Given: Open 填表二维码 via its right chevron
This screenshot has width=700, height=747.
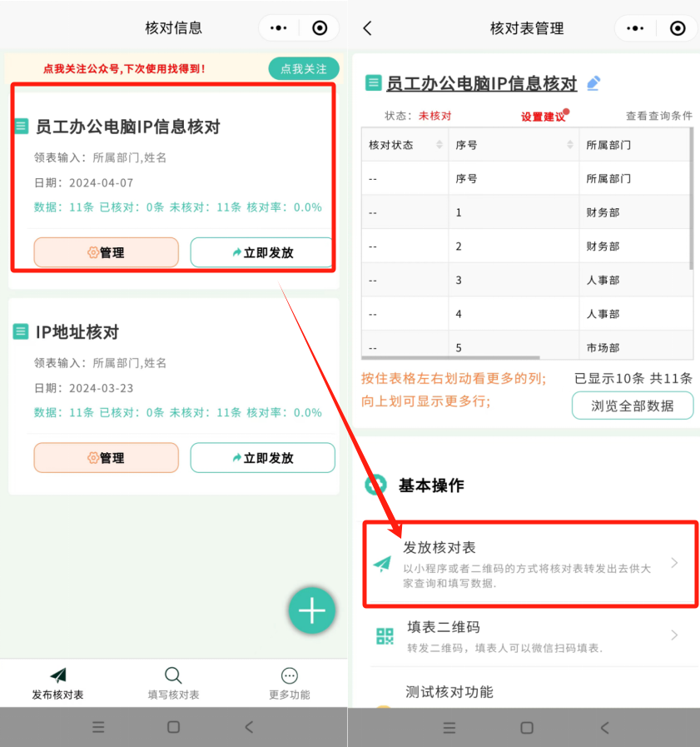Looking at the screenshot, I should 674,635.
